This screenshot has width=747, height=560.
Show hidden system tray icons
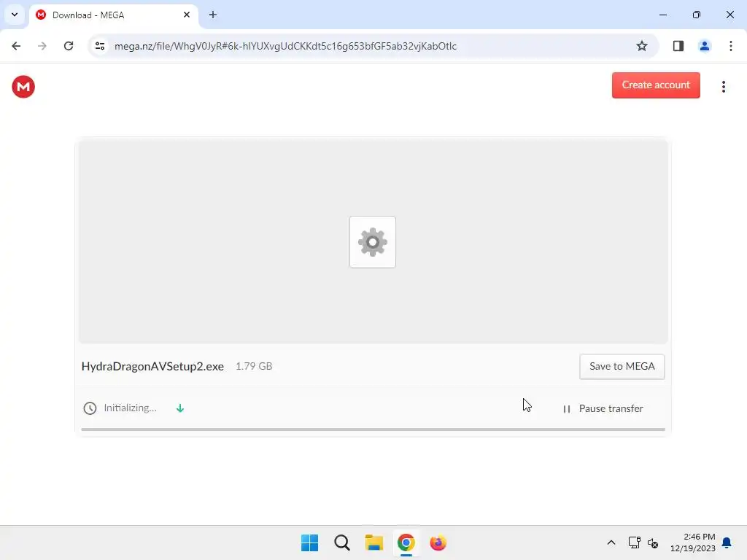coord(611,542)
